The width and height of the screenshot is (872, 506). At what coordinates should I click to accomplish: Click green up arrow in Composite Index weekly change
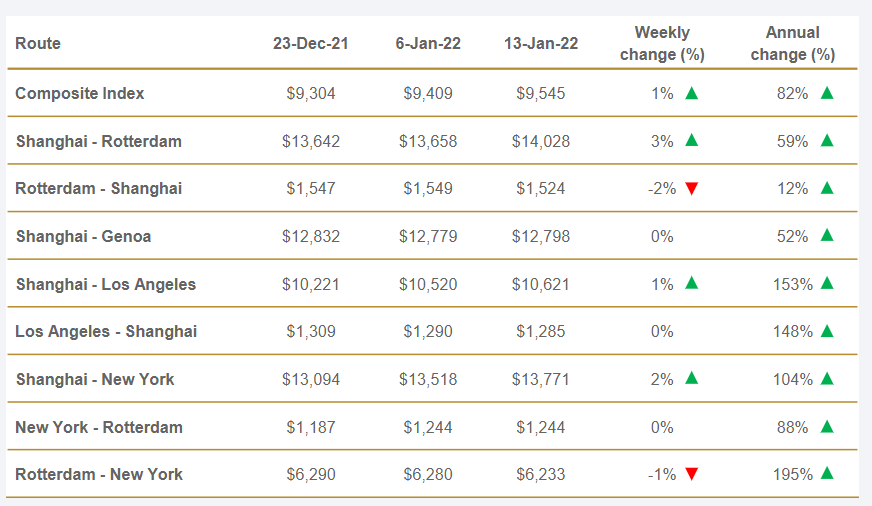(691, 93)
